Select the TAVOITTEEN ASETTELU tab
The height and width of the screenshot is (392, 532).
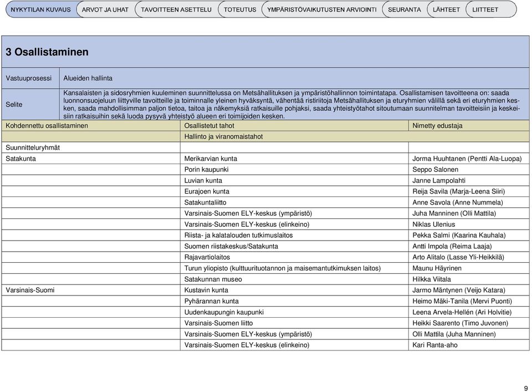176,9
